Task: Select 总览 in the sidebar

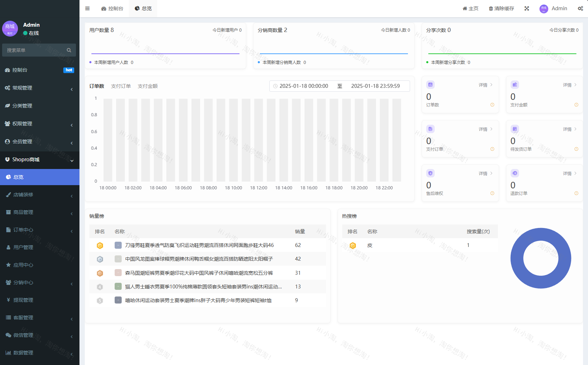Action: 40,177
